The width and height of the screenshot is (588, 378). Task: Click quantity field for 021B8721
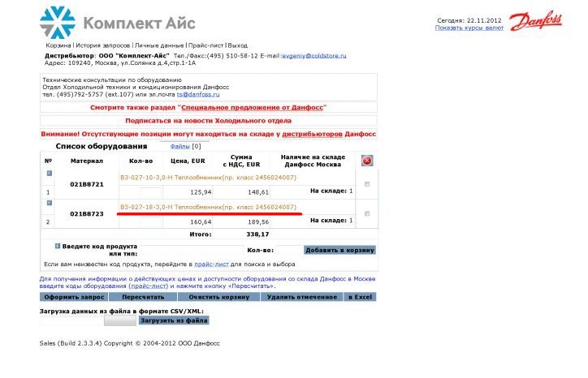click(x=151, y=192)
